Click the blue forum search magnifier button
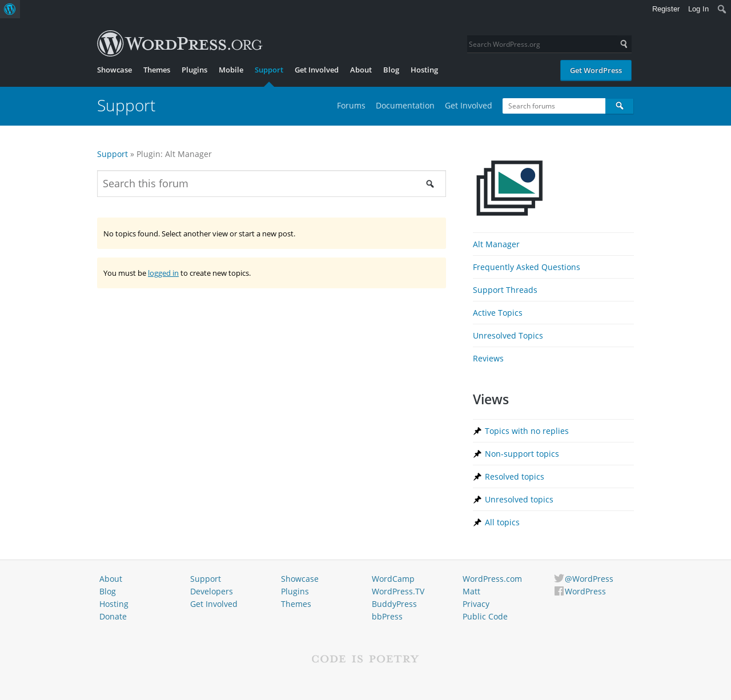 [620, 106]
